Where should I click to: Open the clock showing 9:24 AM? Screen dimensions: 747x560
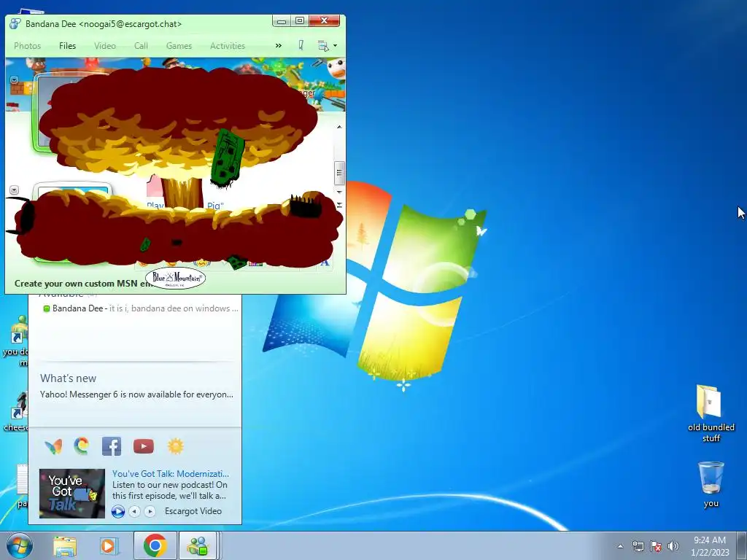pyautogui.click(x=710, y=545)
